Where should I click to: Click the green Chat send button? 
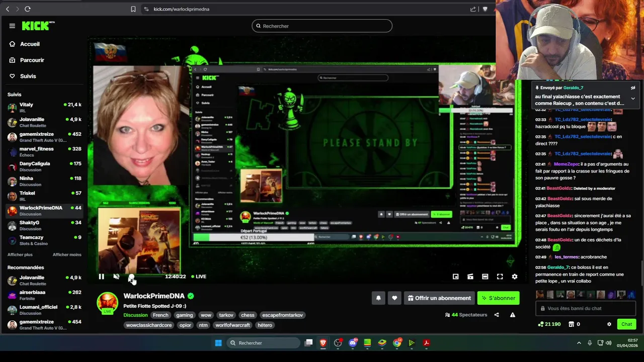[x=626, y=324]
